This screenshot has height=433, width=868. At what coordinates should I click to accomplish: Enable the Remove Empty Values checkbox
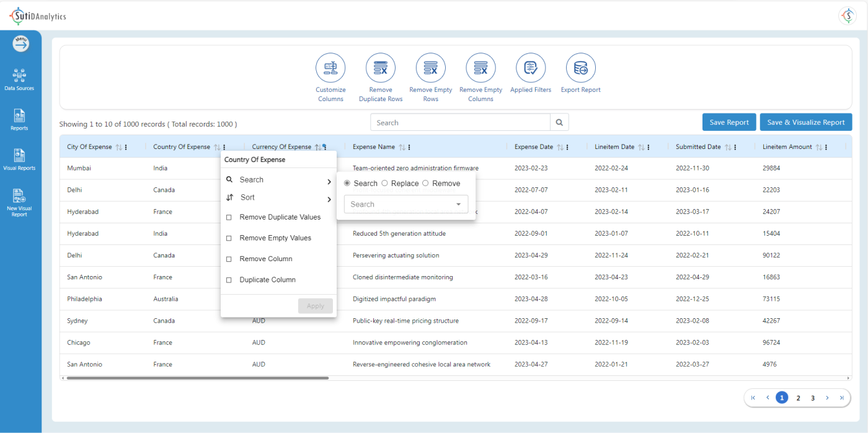click(x=229, y=238)
